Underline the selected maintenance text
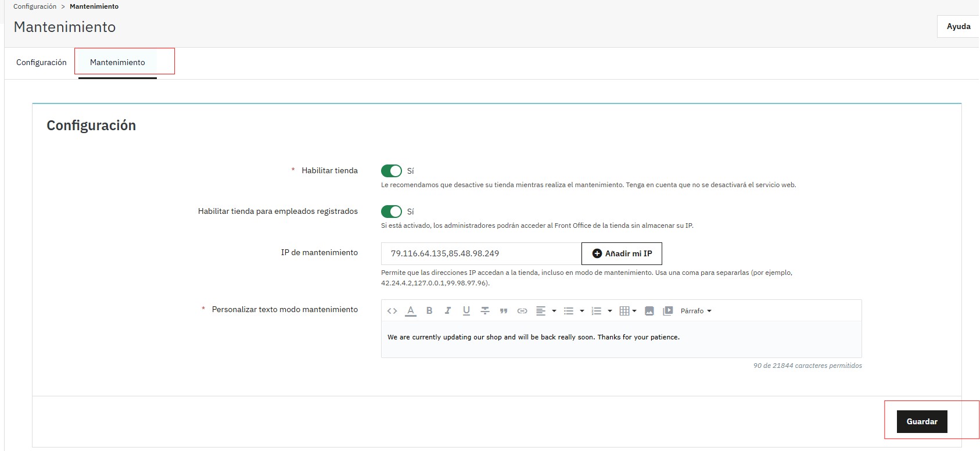The width and height of the screenshot is (980, 451). [x=466, y=311]
